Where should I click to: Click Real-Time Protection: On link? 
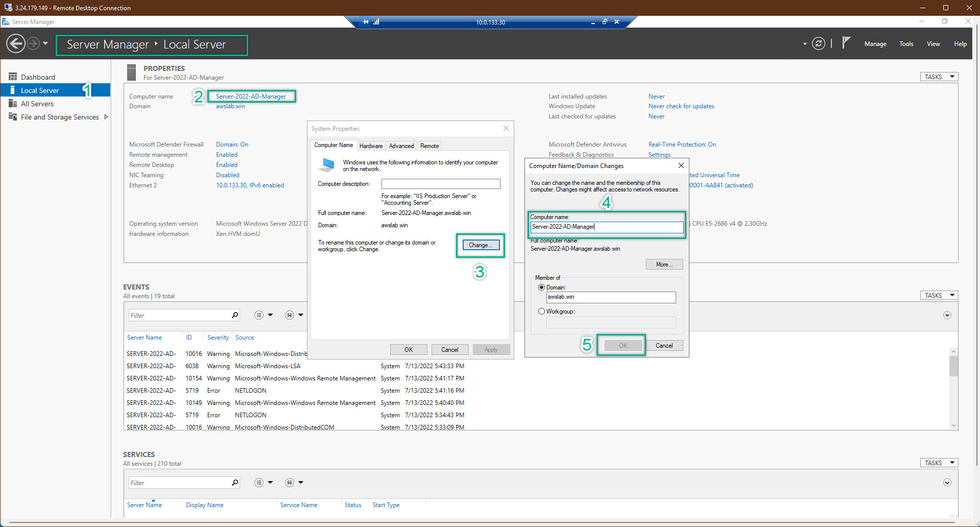682,145
